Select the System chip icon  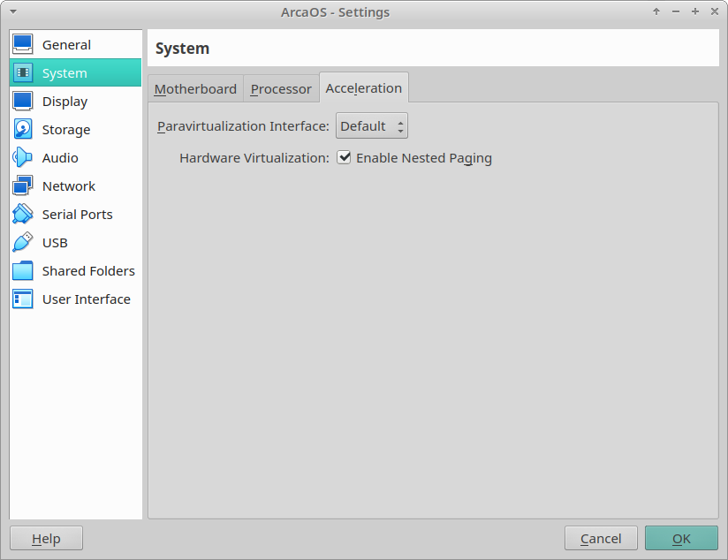23,73
